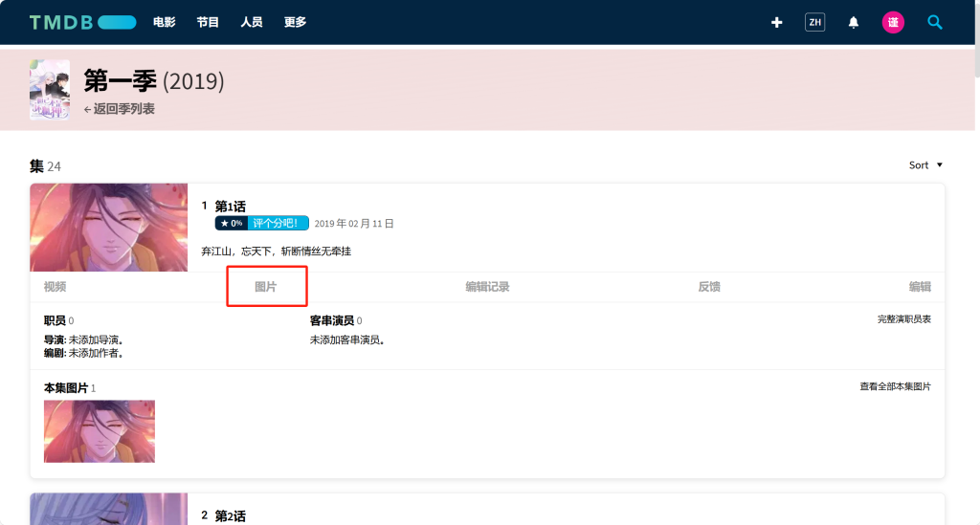
Task: Open 查看全部本集图片 link
Action: point(895,387)
